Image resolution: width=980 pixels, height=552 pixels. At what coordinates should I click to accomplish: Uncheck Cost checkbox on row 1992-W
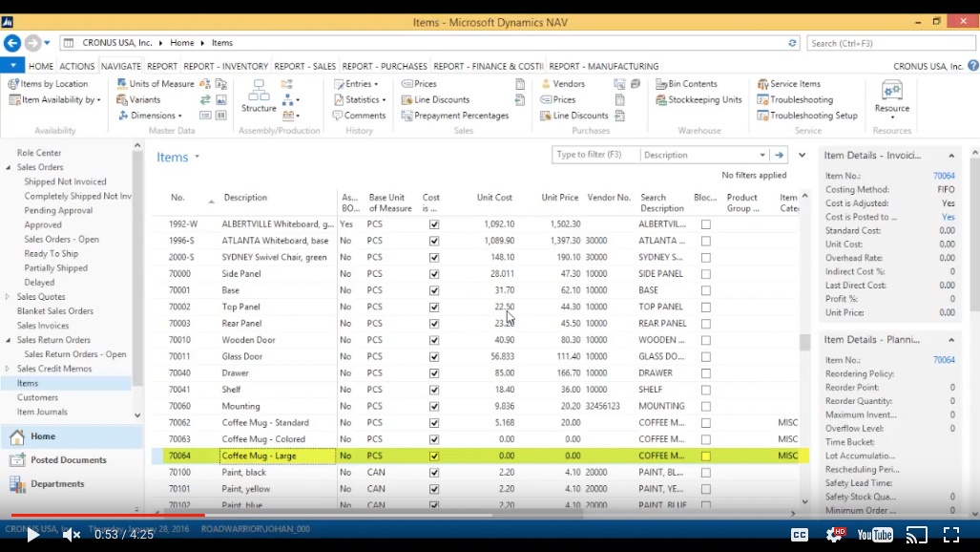click(432, 223)
